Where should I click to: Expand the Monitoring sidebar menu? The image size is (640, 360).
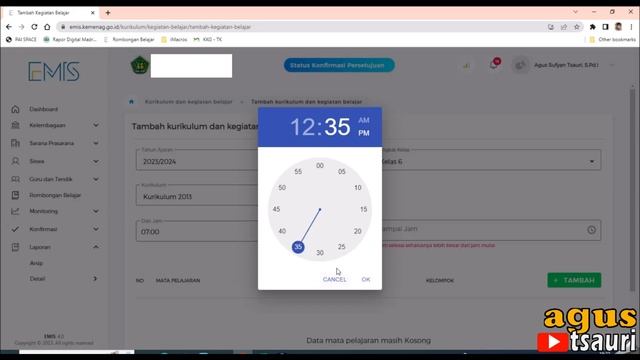click(x=55, y=211)
